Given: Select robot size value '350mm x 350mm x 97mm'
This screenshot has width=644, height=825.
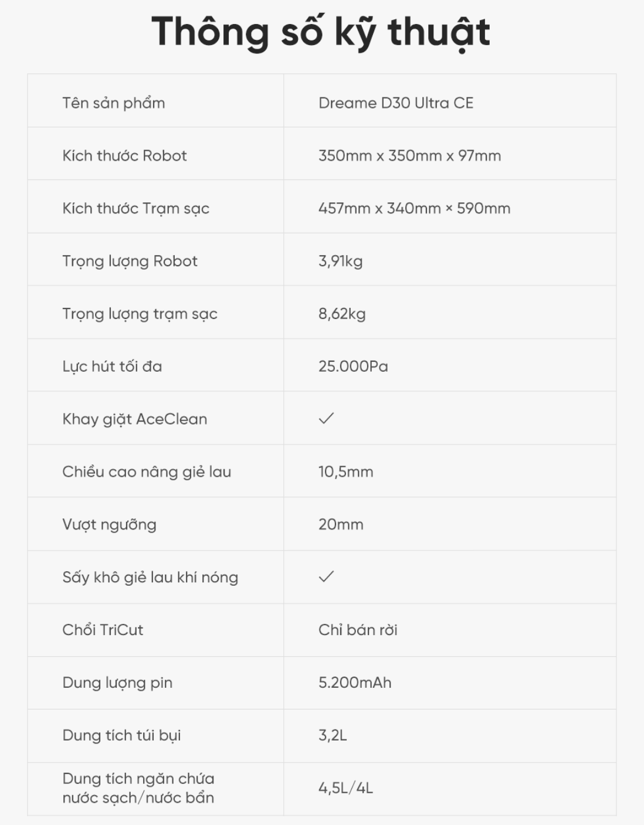Looking at the screenshot, I should [x=409, y=156].
